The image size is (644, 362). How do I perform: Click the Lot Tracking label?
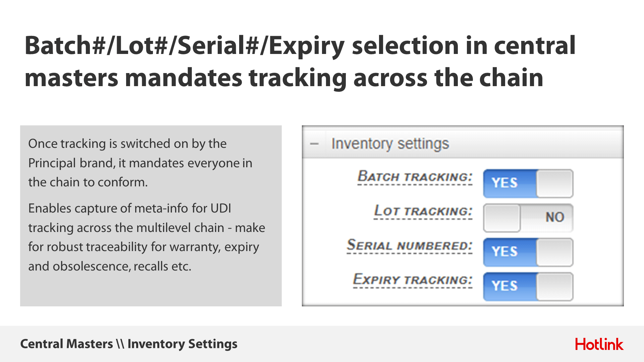423,211
